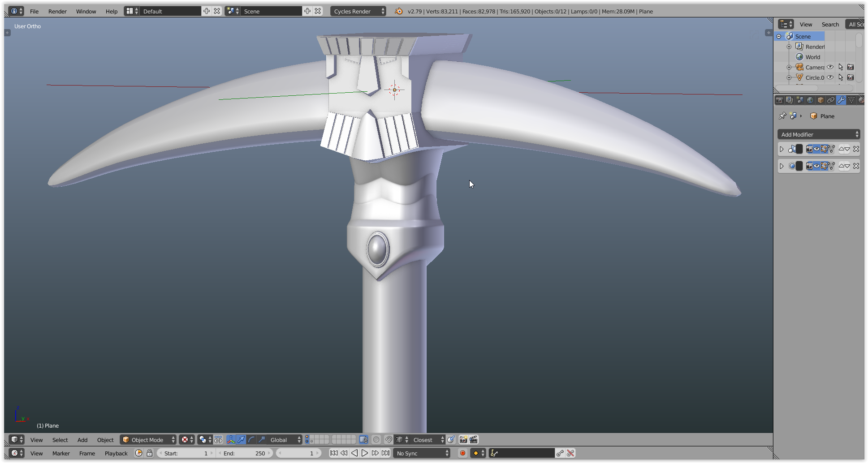Pin the properties context with pushpin
Screen dimensions: 868x463
[x=782, y=116]
